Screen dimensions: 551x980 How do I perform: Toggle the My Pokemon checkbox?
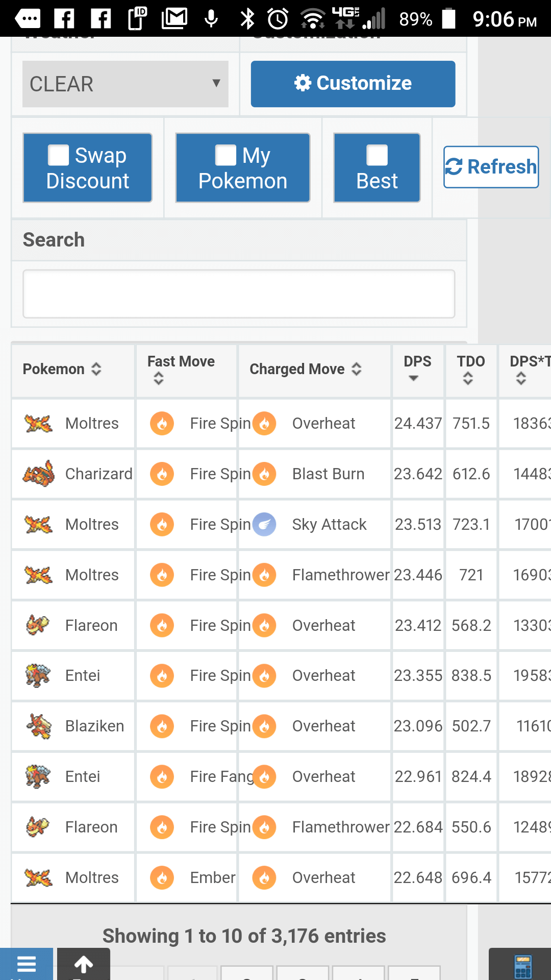coord(226,155)
